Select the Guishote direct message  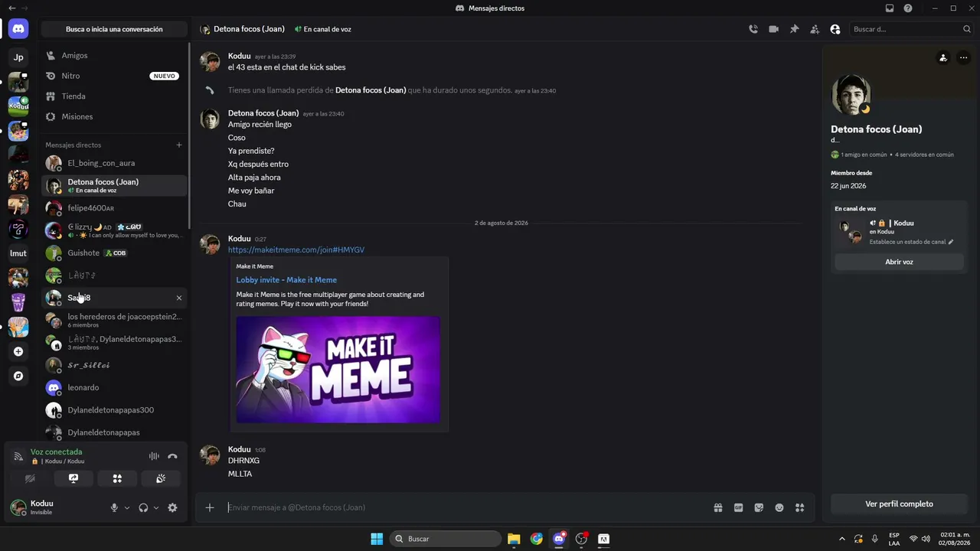pos(114,253)
